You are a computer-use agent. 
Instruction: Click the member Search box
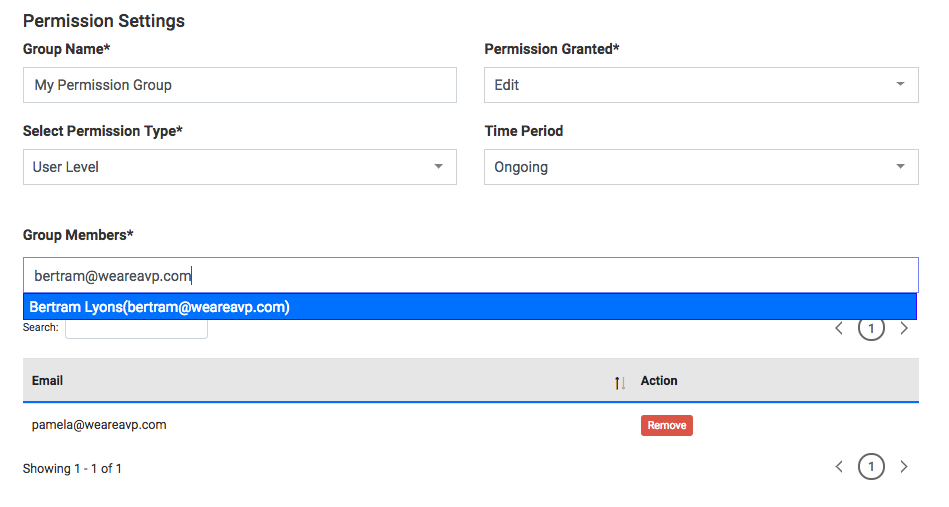coord(136,329)
